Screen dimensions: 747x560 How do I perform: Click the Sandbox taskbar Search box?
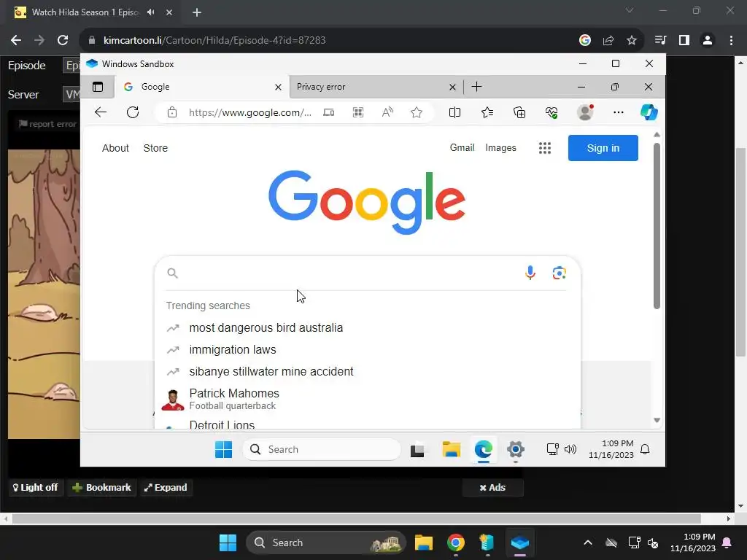click(x=322, y=449)
